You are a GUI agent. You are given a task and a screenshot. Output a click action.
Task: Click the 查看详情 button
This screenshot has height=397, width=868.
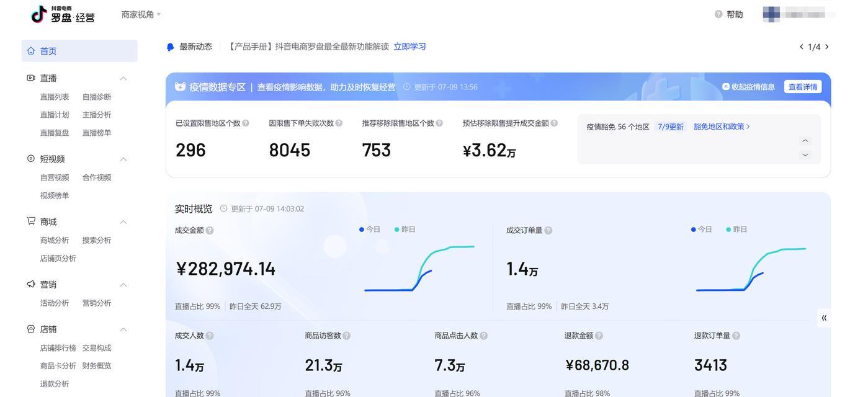pos(803,87)
